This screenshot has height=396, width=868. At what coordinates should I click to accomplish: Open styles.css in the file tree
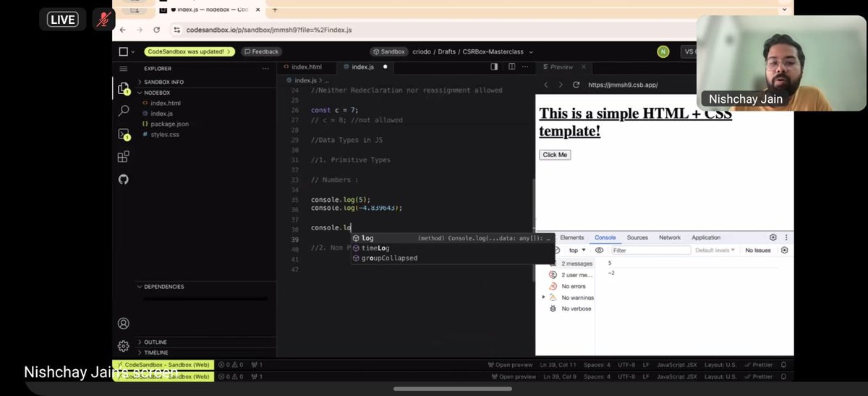(165, 135)
